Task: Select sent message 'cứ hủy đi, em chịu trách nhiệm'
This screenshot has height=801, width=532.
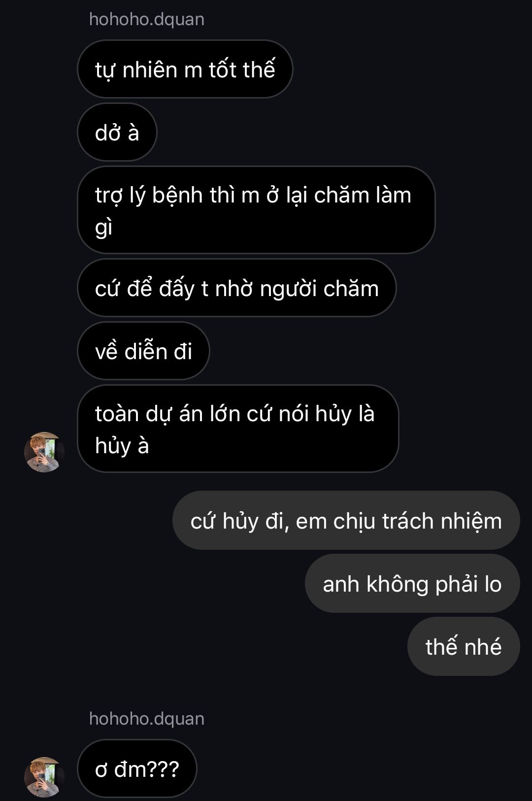Action: 346,520
